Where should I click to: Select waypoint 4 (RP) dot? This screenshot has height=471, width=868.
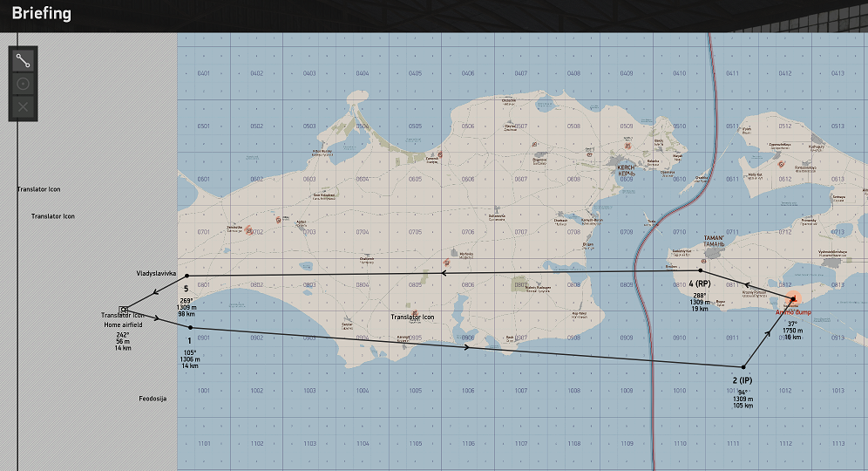pyautogui.click(x=701, y=270)
